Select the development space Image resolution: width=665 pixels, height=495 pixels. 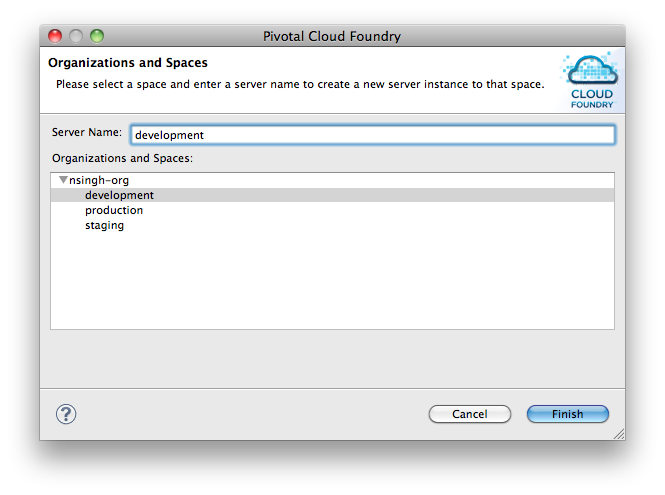click(332, 195)
